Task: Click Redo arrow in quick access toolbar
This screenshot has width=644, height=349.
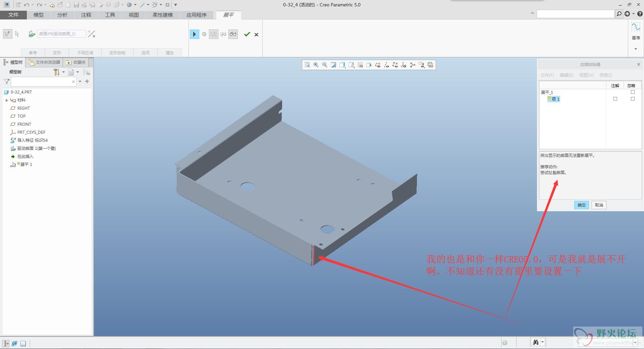Action: click(x=39, y=5)
